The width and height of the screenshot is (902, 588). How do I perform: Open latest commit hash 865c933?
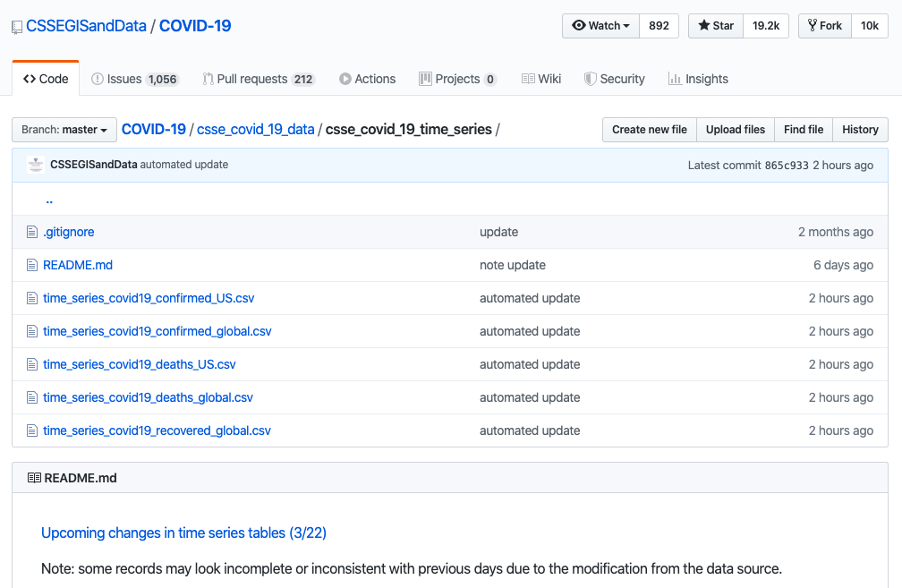pyautogui.click(x=786, y=166)
